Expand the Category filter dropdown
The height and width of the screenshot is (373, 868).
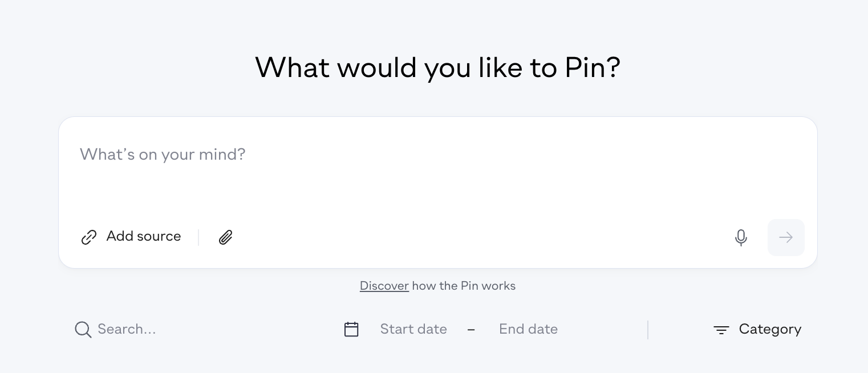[x=757, y=330]
